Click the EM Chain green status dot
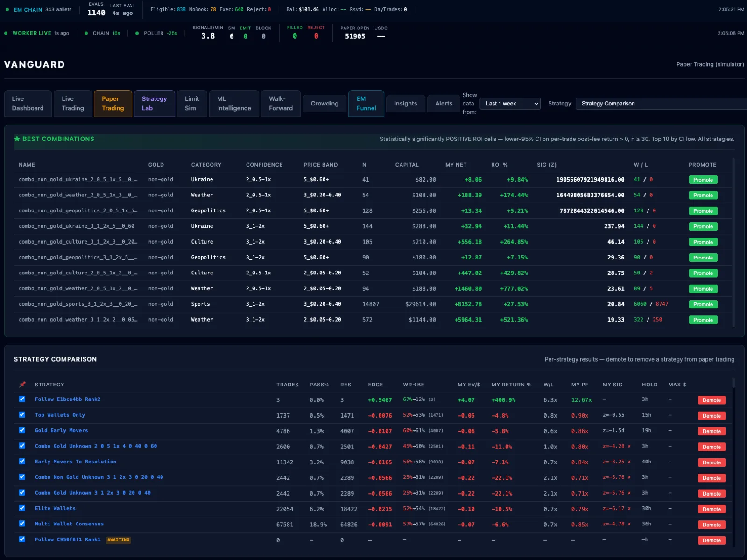747x560 pixels. (7, 9)
